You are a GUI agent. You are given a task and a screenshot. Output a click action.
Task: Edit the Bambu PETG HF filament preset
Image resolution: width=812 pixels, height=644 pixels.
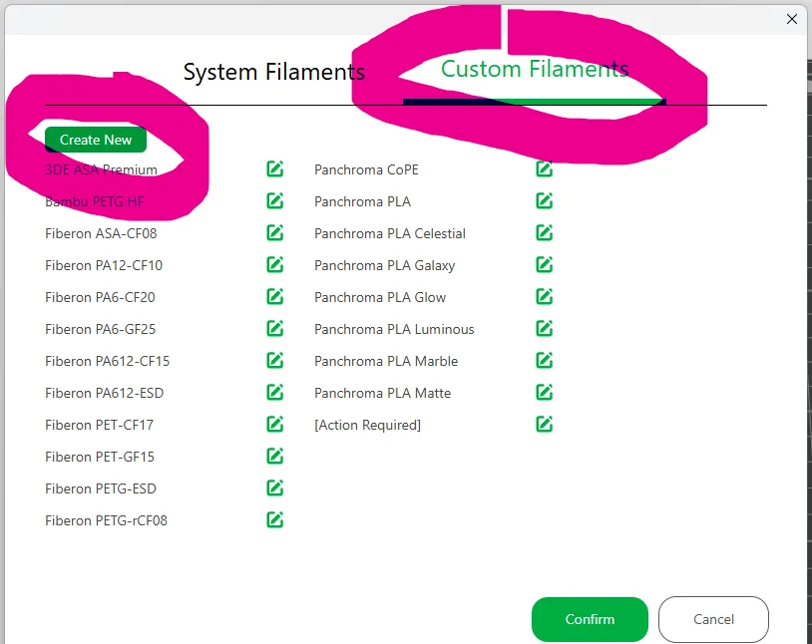tap(275, 200)
